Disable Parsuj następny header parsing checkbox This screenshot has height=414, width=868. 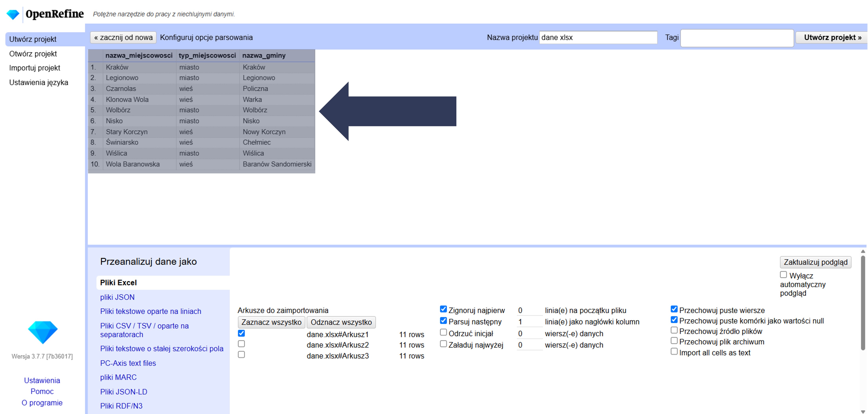[x=443, y=321]
